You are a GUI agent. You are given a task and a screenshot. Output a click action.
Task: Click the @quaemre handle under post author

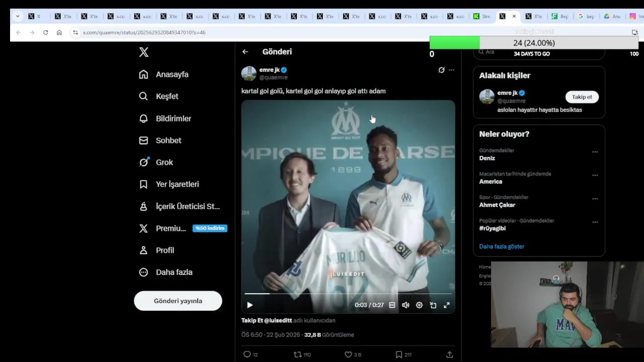273,77
